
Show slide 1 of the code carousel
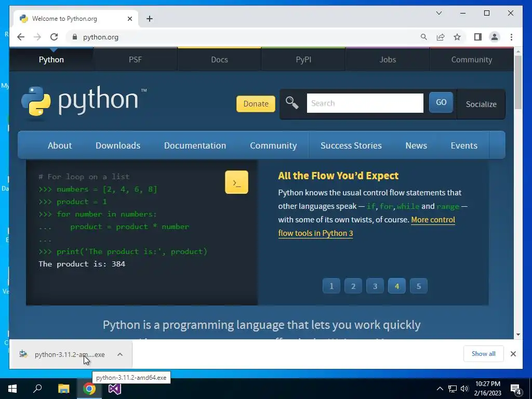tap(331, 286)
